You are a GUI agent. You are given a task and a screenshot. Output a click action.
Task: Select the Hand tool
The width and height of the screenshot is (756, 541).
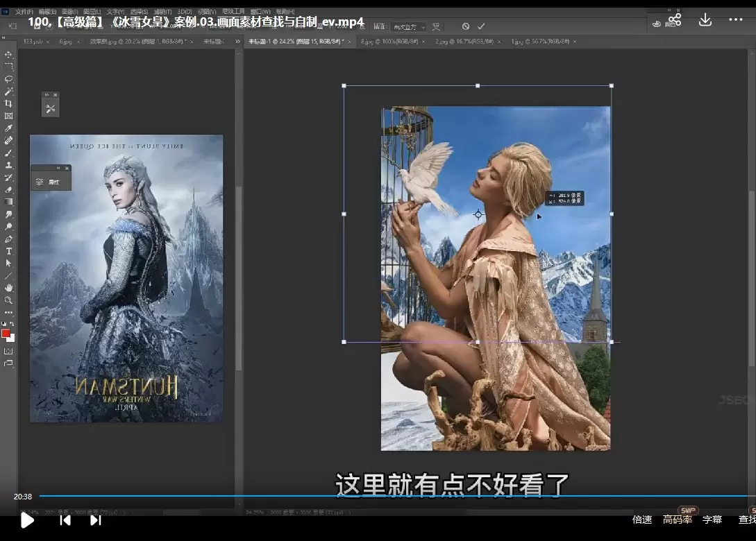coord(8,287)
